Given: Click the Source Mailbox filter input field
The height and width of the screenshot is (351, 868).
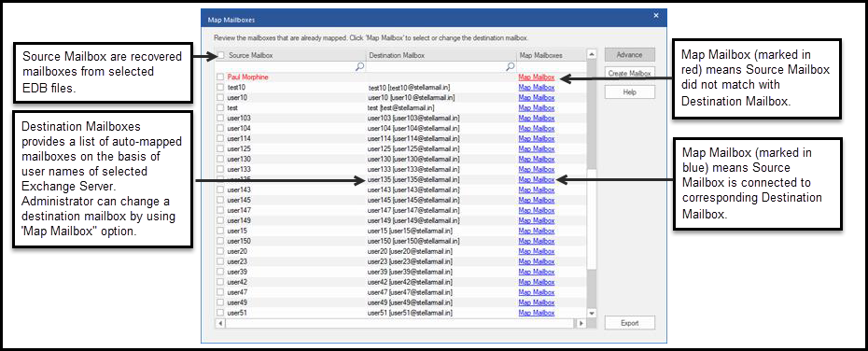Looking at the screenshot, I should click(x=290, y=66).
